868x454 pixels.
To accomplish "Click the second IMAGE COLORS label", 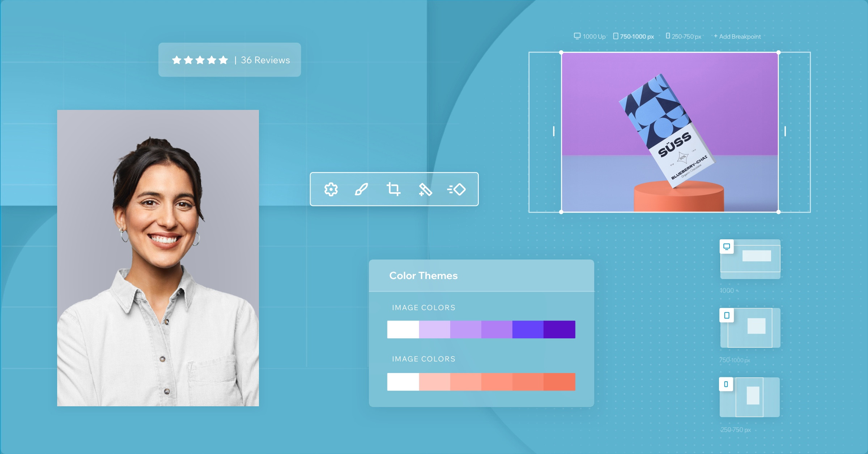I will (x=424, y=359).
